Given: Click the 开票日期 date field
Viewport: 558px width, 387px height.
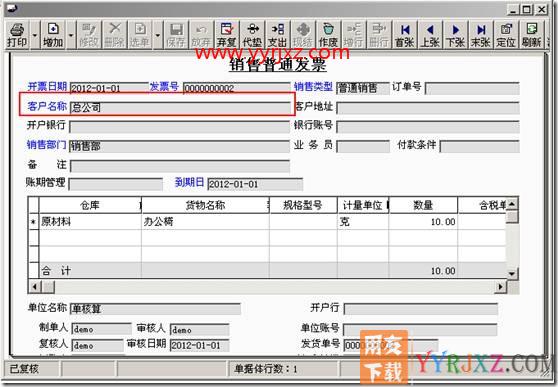Looking at the screenshot, I should (109, 88).
